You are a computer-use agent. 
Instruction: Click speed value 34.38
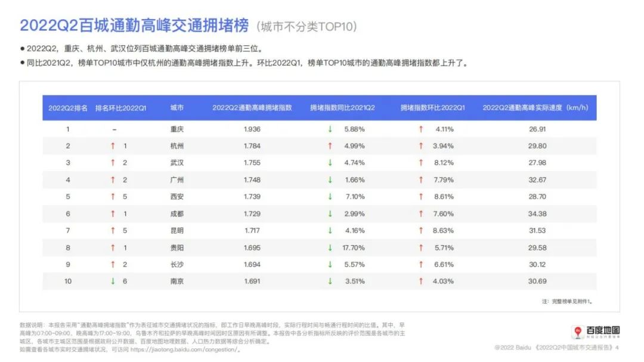pyautogui.click(x=537, y=214)
